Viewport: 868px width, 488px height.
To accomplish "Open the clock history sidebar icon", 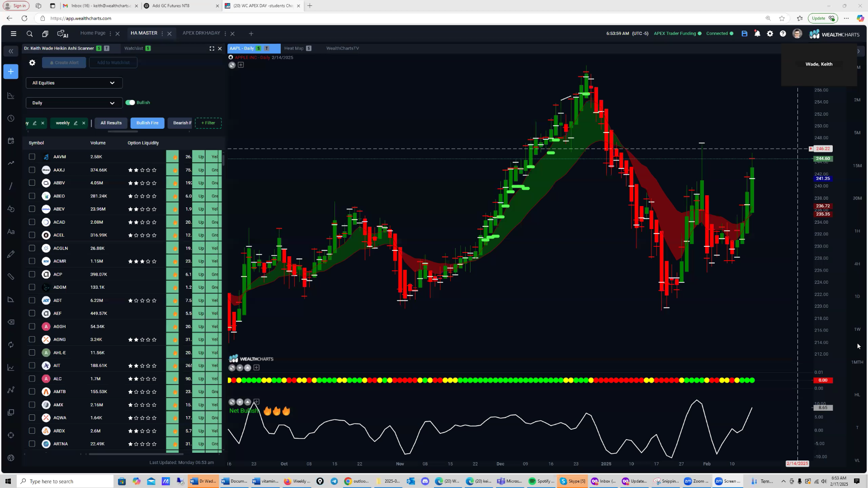I will click(11, 118).
